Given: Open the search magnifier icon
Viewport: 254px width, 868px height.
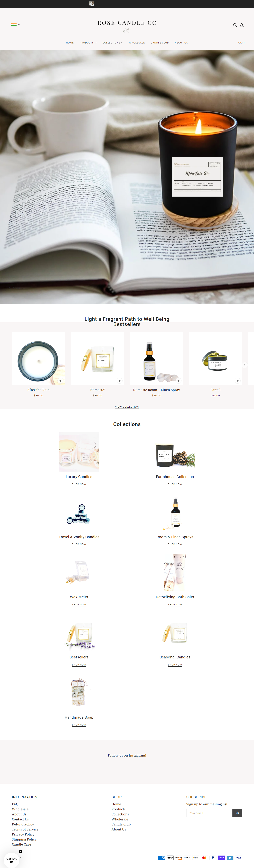Looking at the screenshot, I should tap(235, 25).
